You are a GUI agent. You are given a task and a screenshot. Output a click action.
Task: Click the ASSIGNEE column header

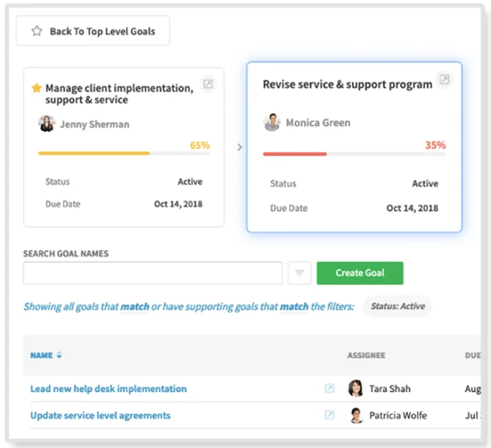click(367, 355)
